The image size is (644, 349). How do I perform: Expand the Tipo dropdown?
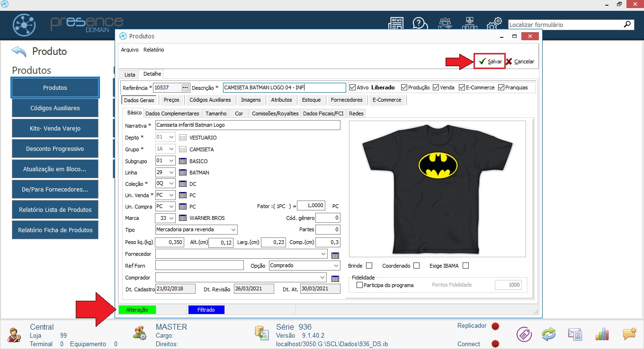[233, 229]
